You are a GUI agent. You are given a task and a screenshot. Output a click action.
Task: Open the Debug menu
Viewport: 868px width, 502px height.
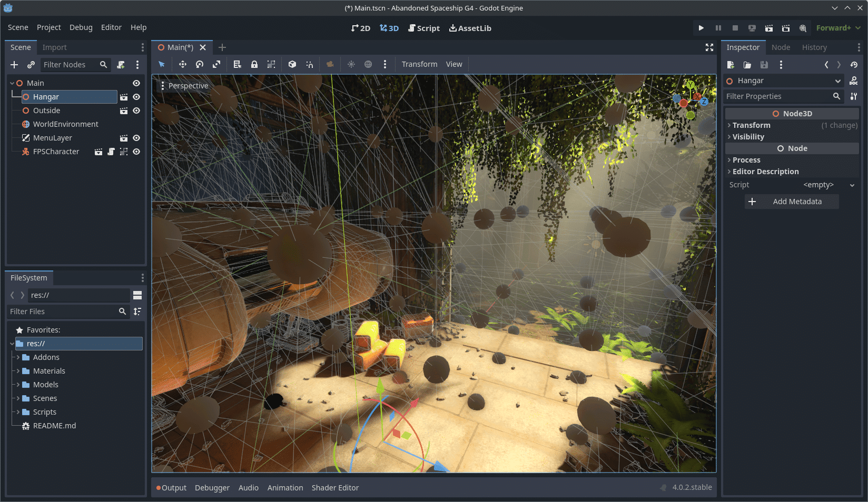[81, 27]
